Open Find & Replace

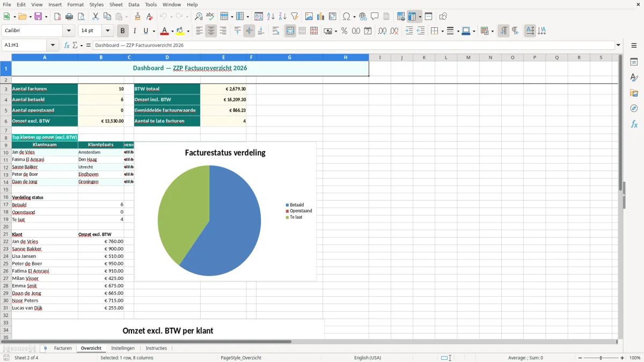(x=199, y=17)
